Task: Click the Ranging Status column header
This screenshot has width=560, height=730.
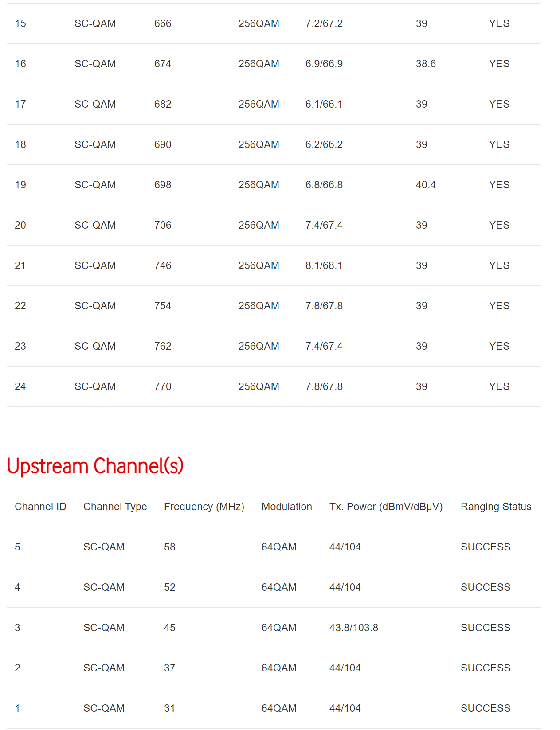Action: (x=496, y=507)
